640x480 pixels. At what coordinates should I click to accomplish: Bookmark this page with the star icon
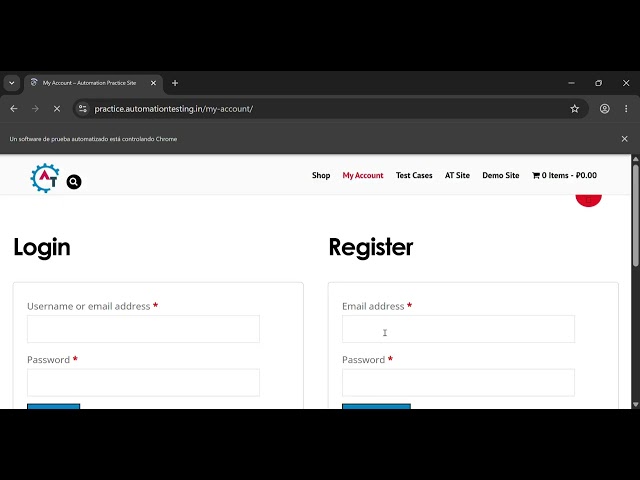coord(575,109)
